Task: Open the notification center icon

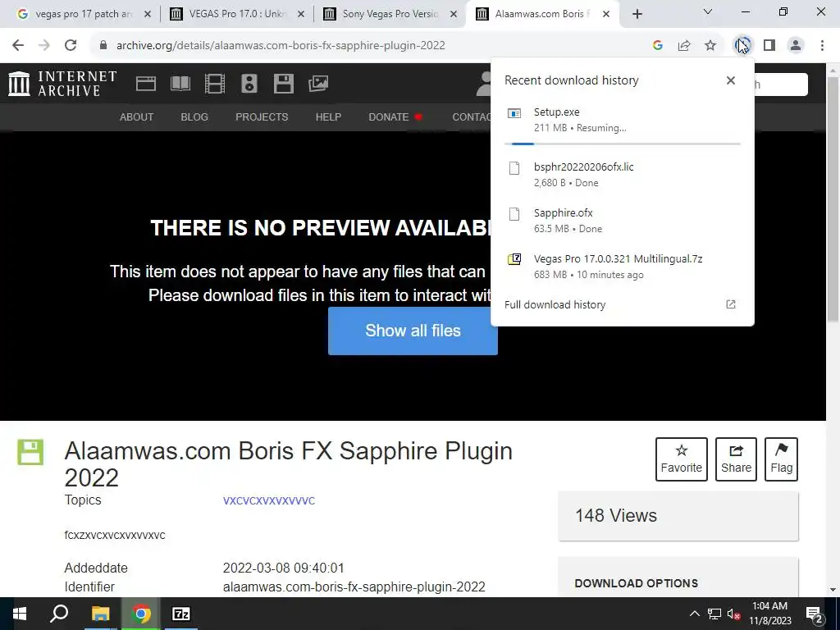Action: [815, 614]
